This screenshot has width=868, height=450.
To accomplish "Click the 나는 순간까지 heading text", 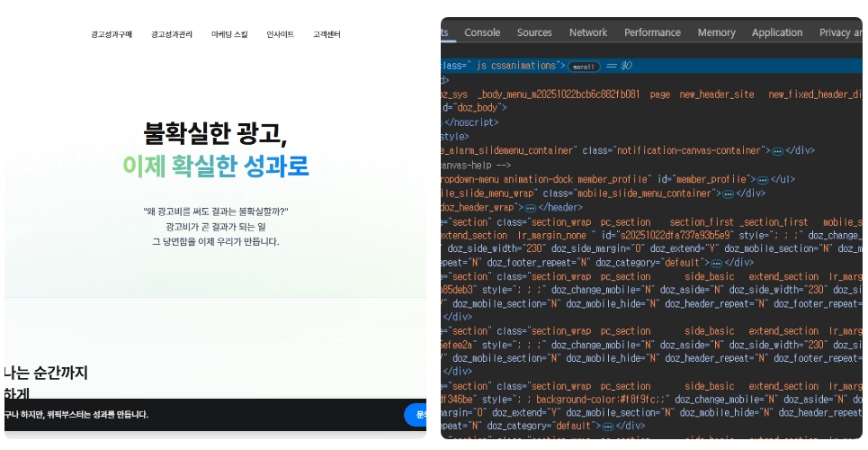I will [46, 373].
